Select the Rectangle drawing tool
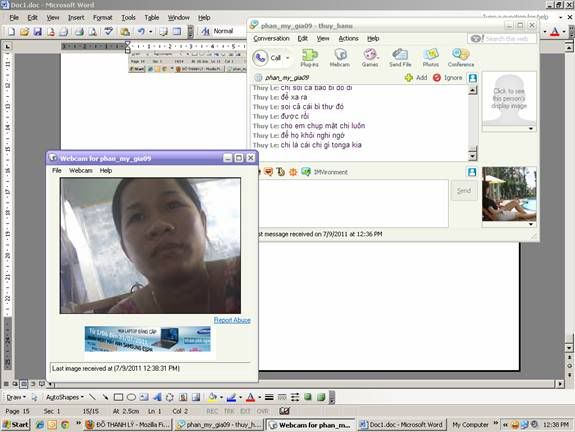This screenshot has height=432, width=575. (118, 397)
